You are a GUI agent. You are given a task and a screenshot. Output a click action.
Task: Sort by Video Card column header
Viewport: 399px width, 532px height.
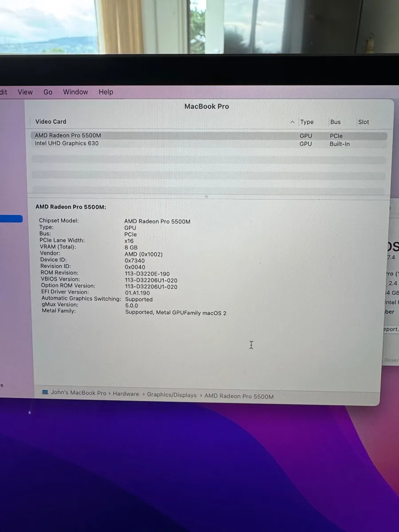[x=51, y=121]
